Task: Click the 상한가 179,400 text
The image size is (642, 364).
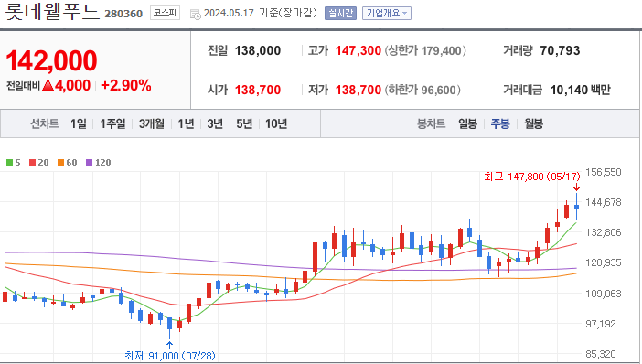Action: pyautogui.click(x=425, y=51)
